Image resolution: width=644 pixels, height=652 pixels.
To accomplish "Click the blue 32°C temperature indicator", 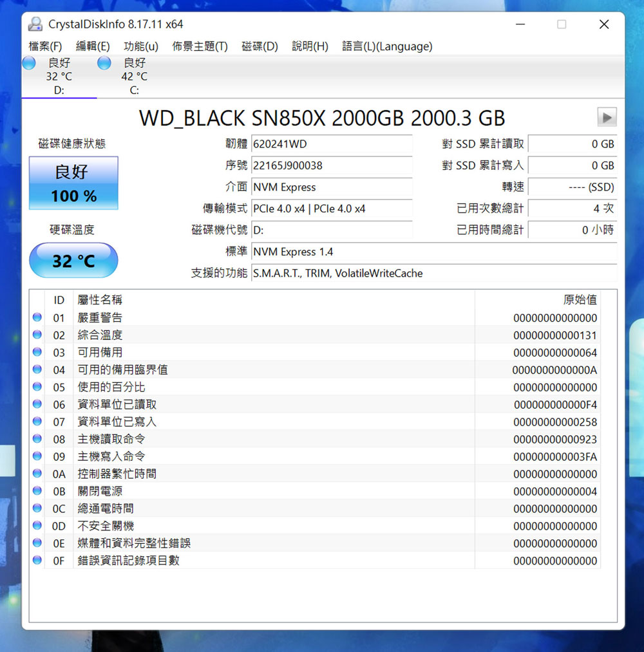I will 73,260.
